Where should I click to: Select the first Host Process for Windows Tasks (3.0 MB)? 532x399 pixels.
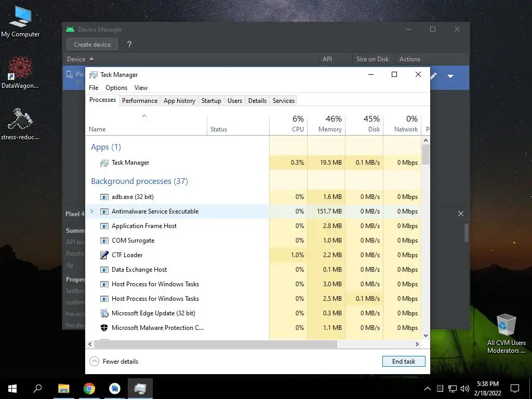click(x=253, y=284)
